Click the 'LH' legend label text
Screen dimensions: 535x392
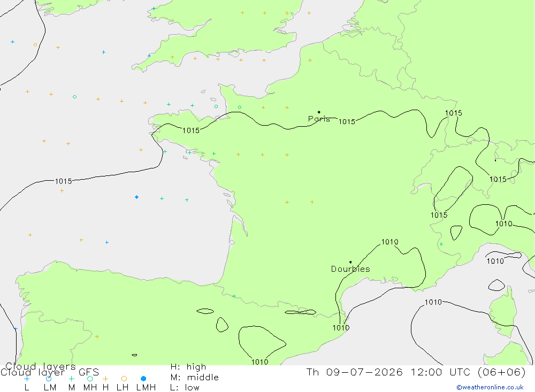(x=123, y=388)
